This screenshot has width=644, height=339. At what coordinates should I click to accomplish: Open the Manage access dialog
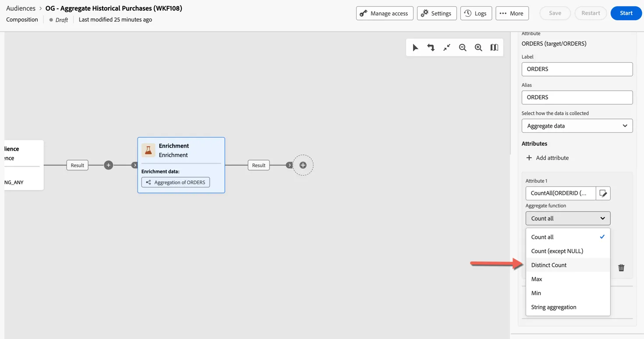pyautogui.click(x=385, y=13)
